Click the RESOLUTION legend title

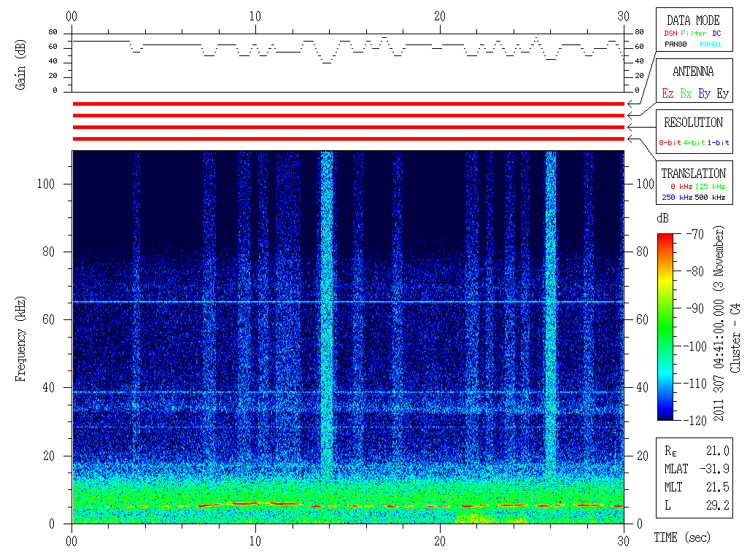tap(693, 122)
